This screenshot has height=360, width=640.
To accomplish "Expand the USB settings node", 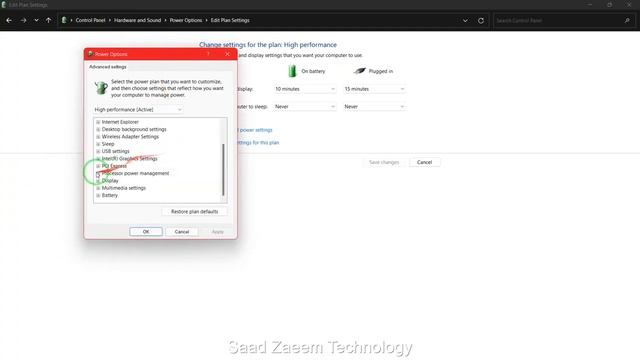I will [x=98, y=151].
